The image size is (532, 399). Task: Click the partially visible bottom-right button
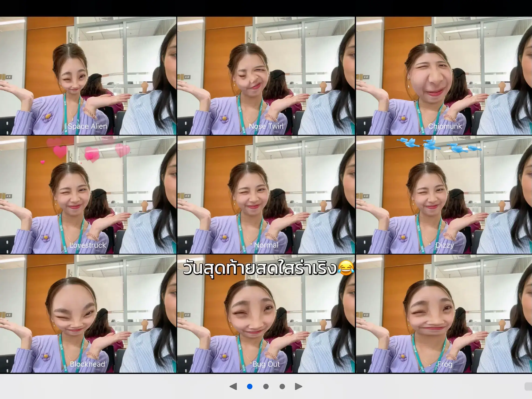click(x=529, y=386)
